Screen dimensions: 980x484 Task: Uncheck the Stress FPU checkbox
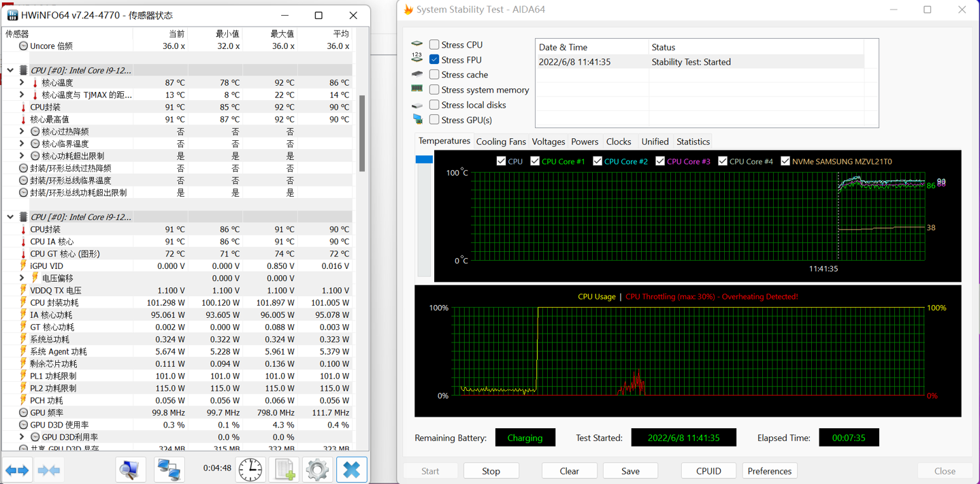[434, 59]
